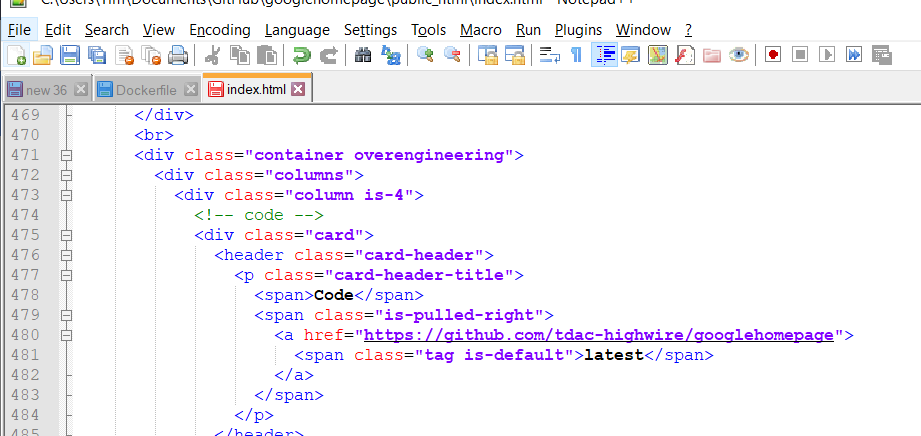Open the Edit menu

coord(58,29)
